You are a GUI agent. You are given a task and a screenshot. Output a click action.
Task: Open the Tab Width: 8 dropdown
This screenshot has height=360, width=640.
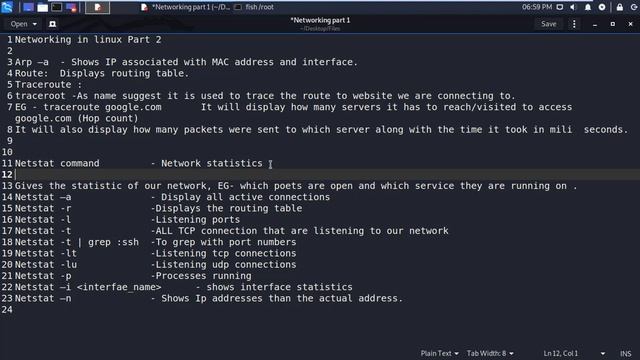tap(490, 353)
